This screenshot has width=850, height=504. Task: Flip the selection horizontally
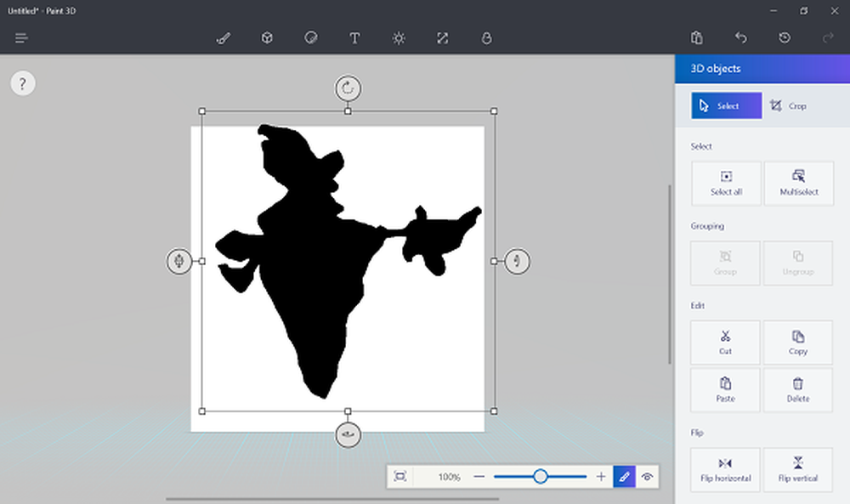point(725,470)
